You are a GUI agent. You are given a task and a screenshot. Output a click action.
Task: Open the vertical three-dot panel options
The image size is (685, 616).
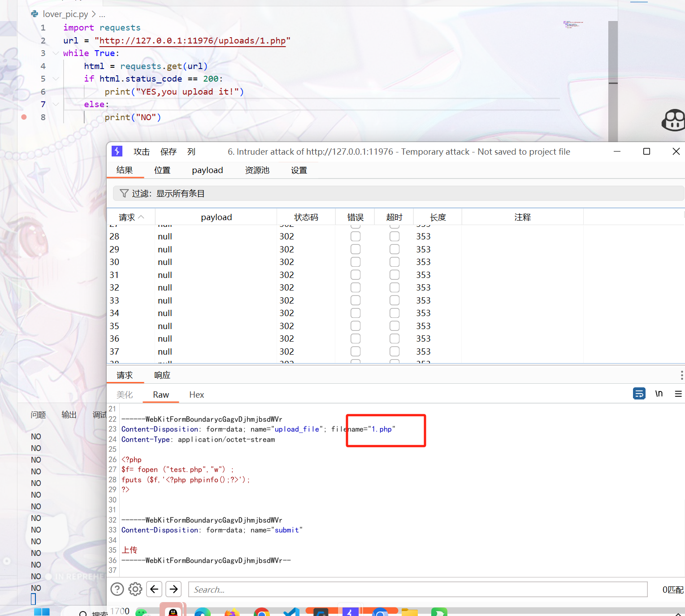681,375
